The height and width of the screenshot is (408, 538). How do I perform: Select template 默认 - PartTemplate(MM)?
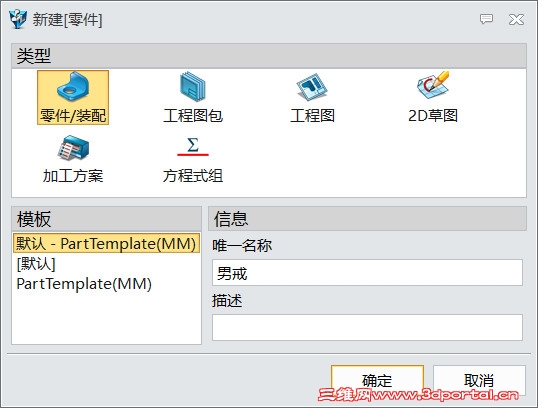106,243
